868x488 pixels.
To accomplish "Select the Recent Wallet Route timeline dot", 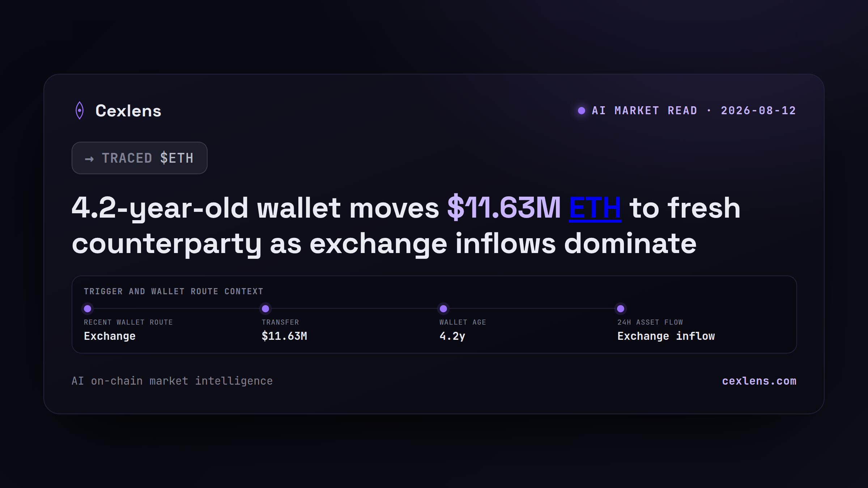I will tap(88, 309).
